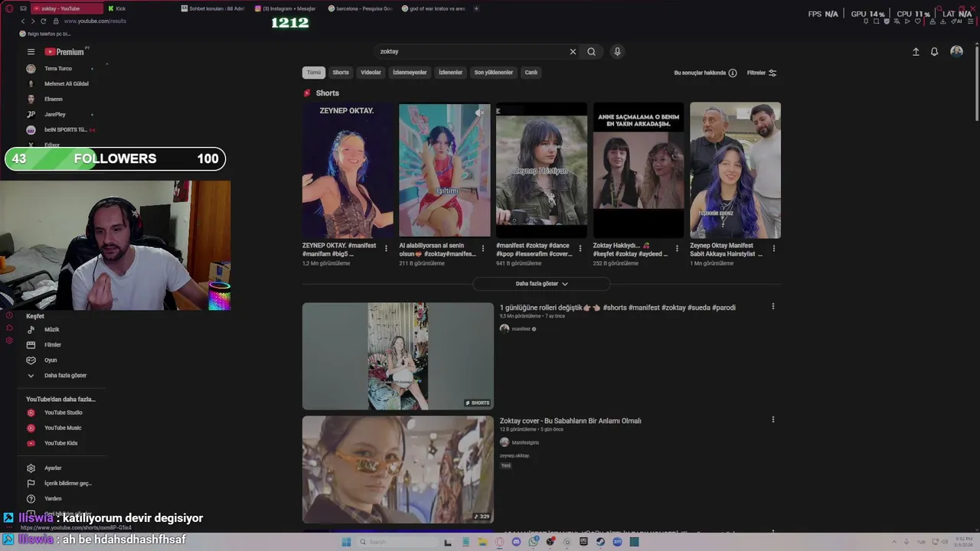Clear the zoktay search text
The image size is (980, 551).
[573, 52]
